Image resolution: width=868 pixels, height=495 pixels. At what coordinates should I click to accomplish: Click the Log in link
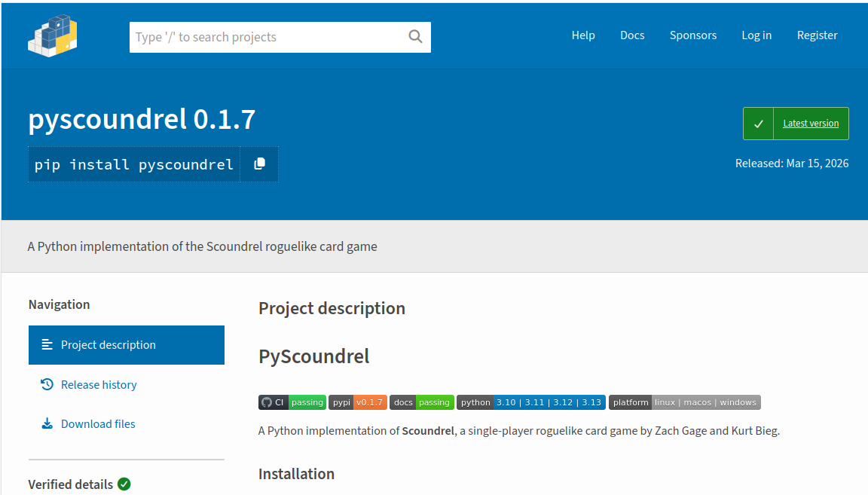[756, 35]
